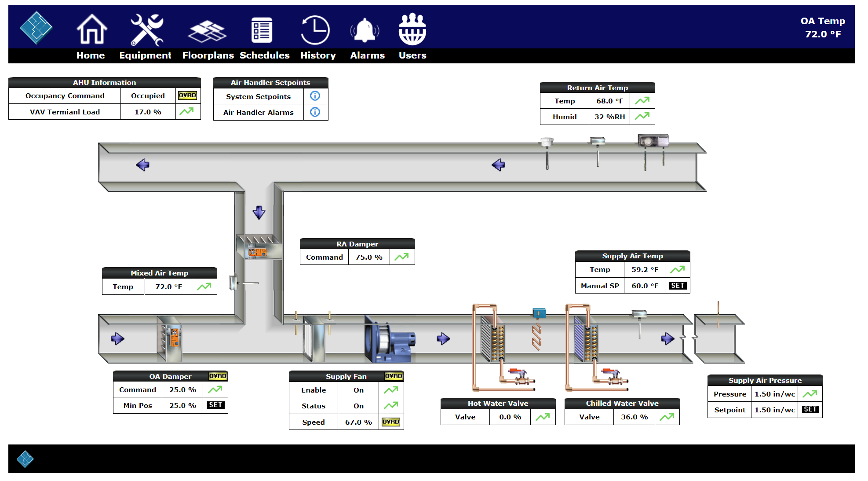
Task: Toggle OA Damper header OVRD override
Action: tap(218, 376)
